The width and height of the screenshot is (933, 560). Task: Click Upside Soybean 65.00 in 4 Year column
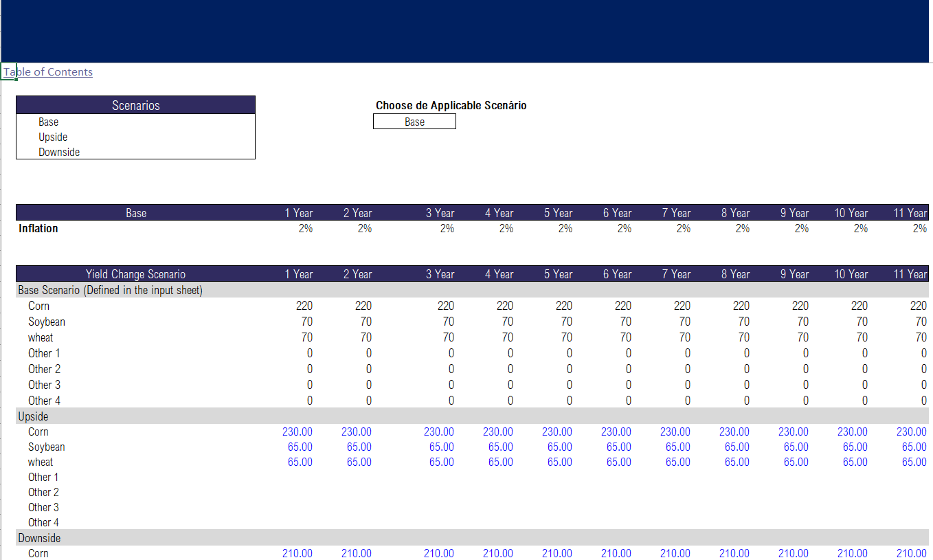[501, 447]
